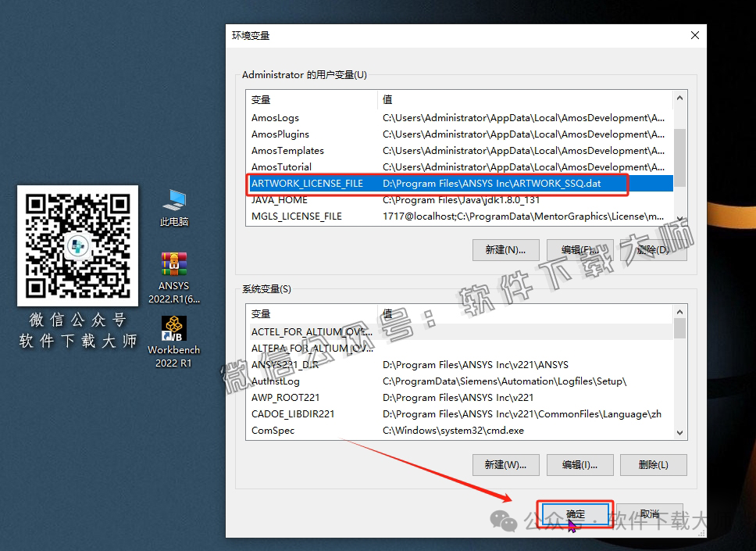Click 确定 to confirm environment variables
This screenshot has height=551, width=756.
click(x=575, y=514)
